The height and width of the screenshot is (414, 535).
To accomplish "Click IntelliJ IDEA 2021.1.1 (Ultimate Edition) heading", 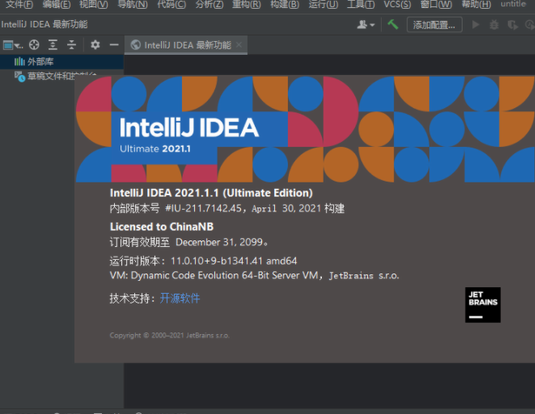I will (x=211, y=193).
